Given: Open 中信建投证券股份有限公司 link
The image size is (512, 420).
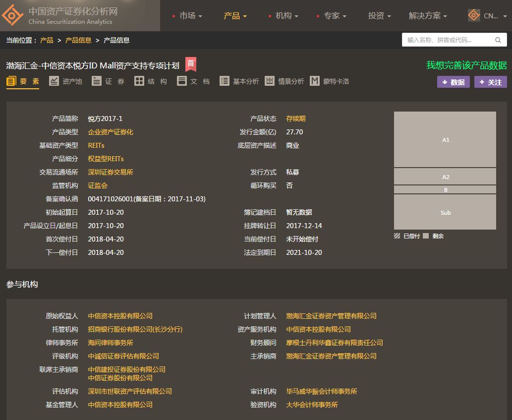Looking at the screenshot, I should pos(127,369).
